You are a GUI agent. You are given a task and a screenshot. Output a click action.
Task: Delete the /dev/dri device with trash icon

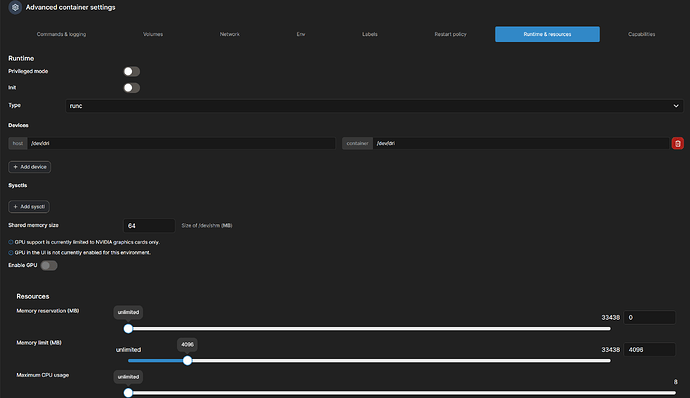pyautogui.click(x=678, y=144)
